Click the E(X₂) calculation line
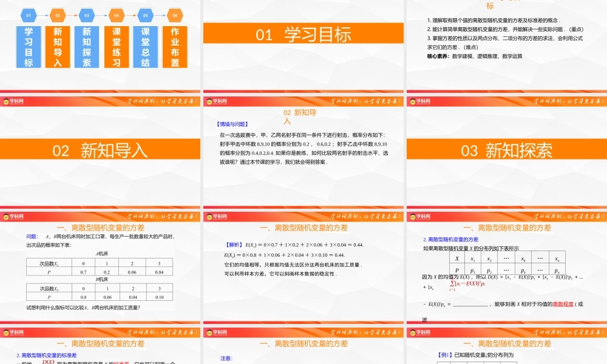The image size is (607, 364). click(x=285, y=255)
